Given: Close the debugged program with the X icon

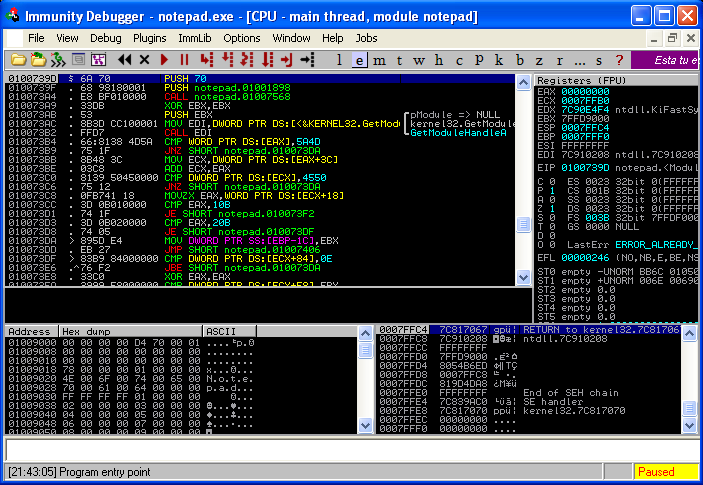Looking at the screenshot, I should pyautogui.click(x=145, y=59).
